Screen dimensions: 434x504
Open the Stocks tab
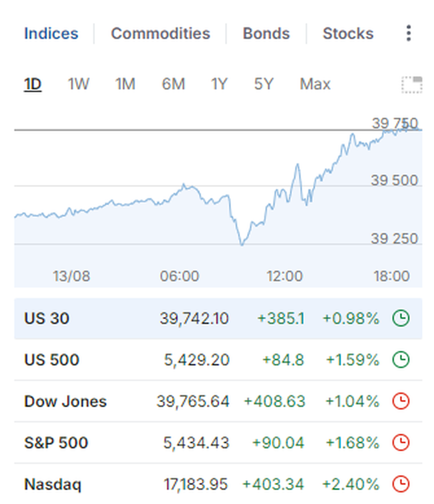click(348, 34)
